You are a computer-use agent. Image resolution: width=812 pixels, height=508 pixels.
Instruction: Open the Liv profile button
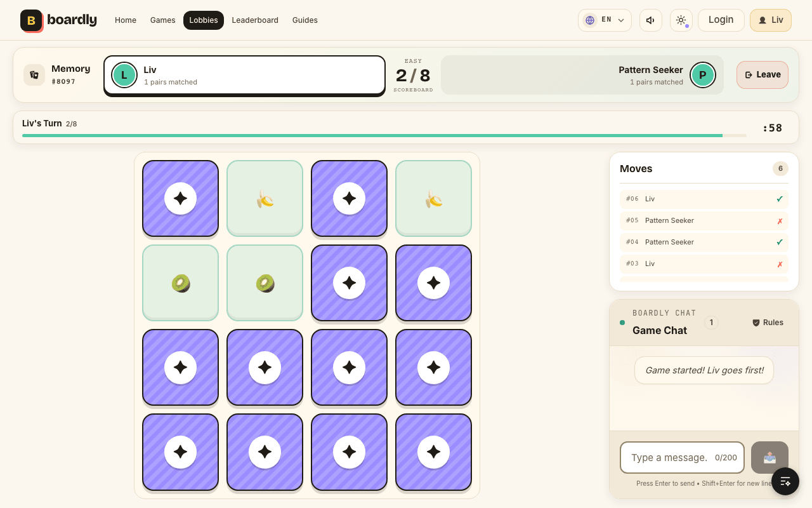pyautogui.click(x=771, y=20)
